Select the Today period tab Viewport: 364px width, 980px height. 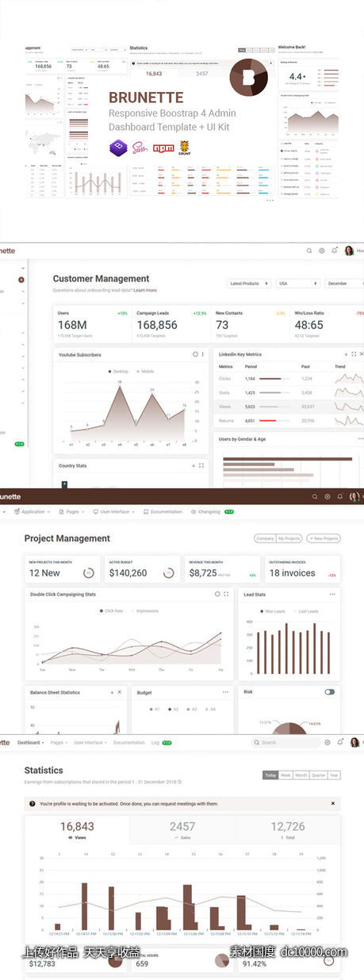coord(270,775)
